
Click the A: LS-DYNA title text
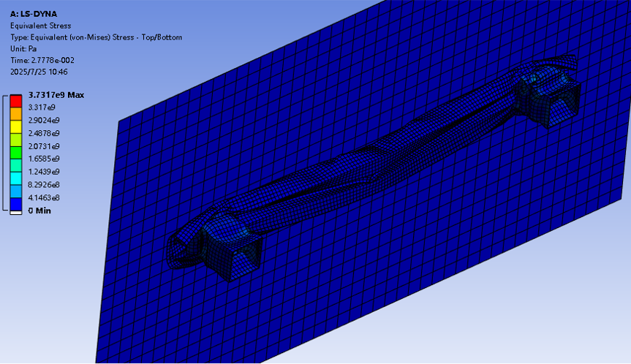pyautogui.click(x=34, y=14)
